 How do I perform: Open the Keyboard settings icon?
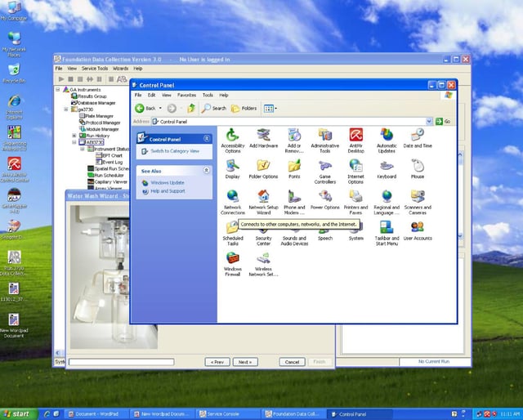click(387, 169)
